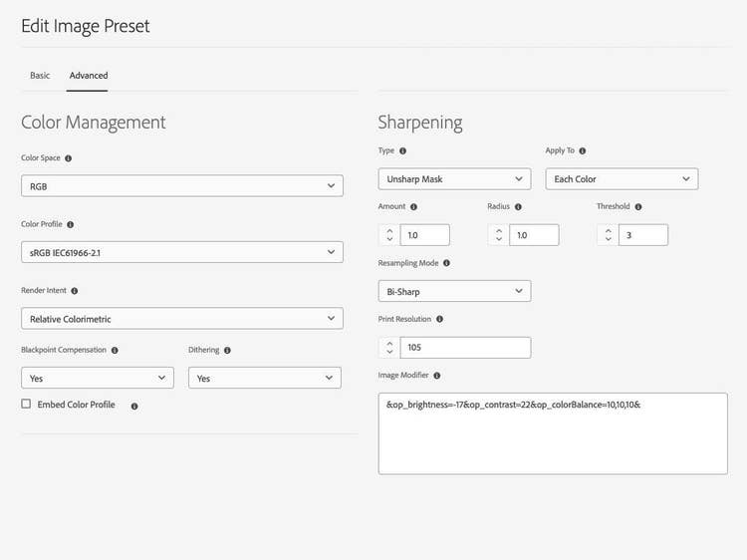
Task: Click the info icon beside Sharpening Type
Action: coord(403,151)
